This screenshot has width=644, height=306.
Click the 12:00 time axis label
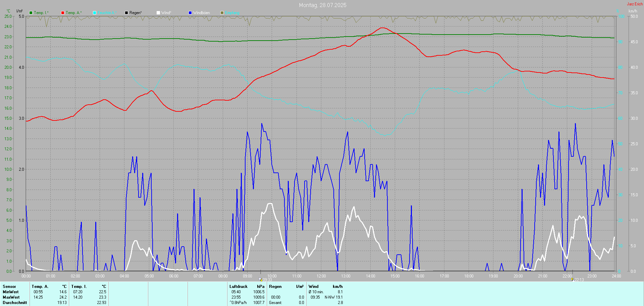click(x=321, y=276)
